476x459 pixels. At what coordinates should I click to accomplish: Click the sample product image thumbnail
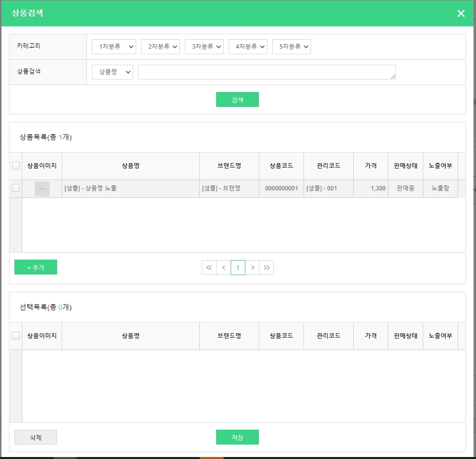42,189
